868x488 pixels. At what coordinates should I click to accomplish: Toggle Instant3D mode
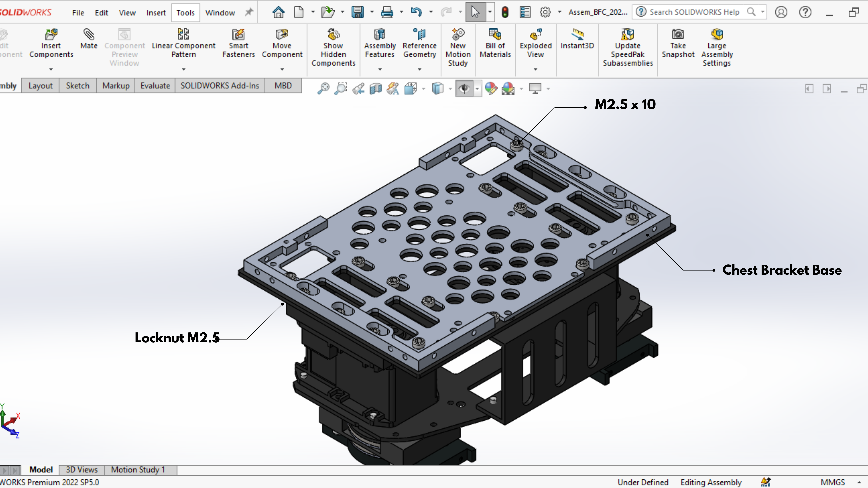577,39
